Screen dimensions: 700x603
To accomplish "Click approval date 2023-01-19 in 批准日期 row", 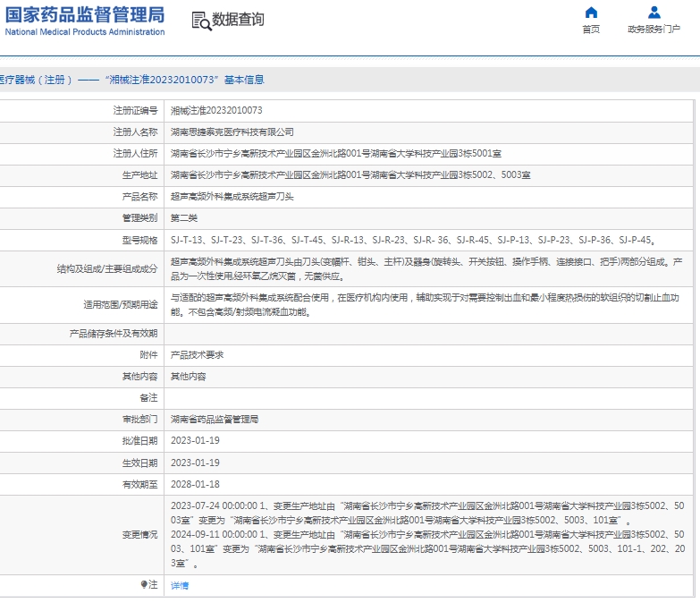I will pos(195,441).
